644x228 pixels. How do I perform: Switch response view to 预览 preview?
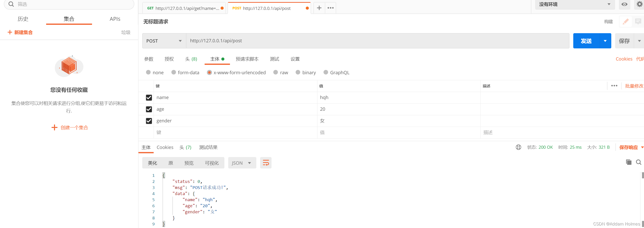pyautogui.click(x=189, y=163)
